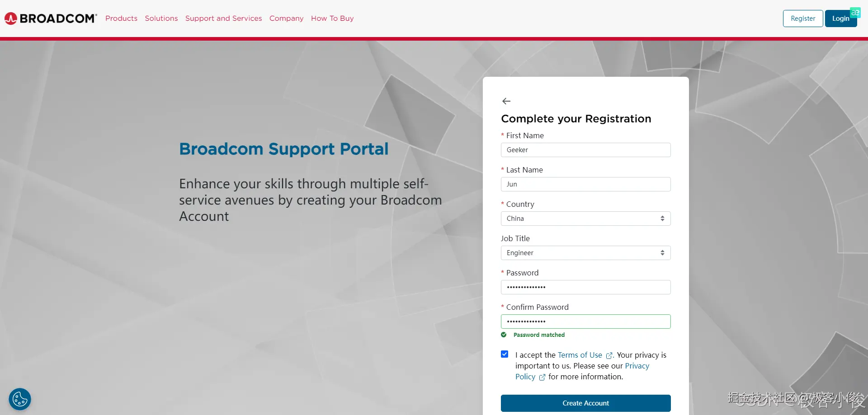The image size is (868, 415).
Task: Click the Broadcom logo
Action: (x=51, y=19)
